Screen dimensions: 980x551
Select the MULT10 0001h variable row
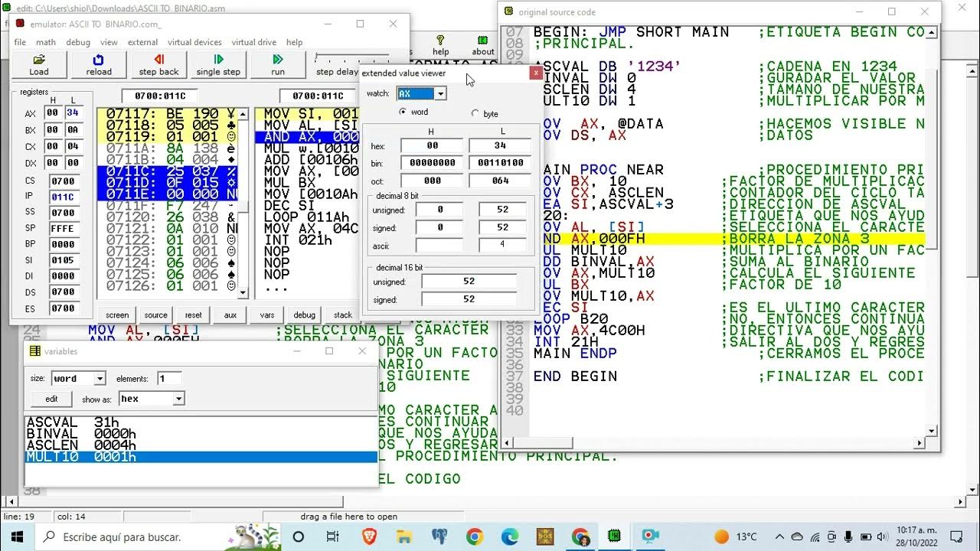(201, 456)
